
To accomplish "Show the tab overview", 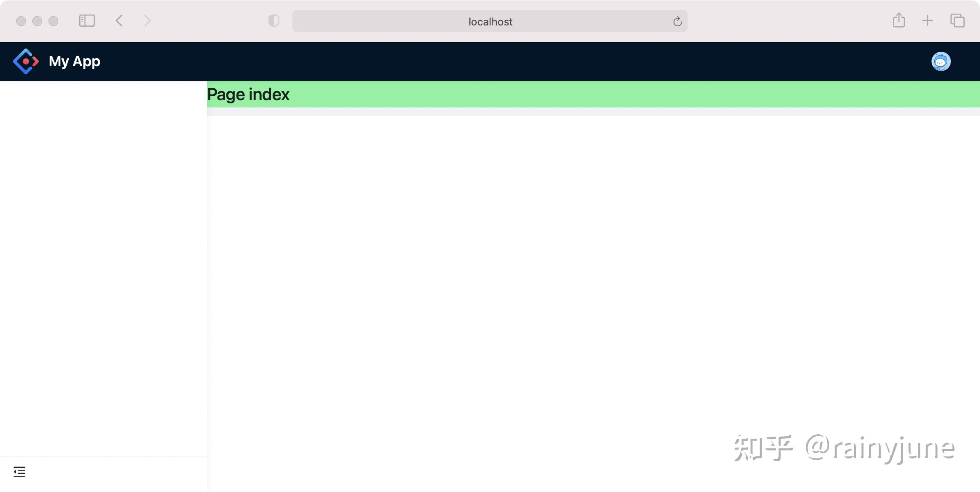I will pyautogui.click(x=957, y=21).
